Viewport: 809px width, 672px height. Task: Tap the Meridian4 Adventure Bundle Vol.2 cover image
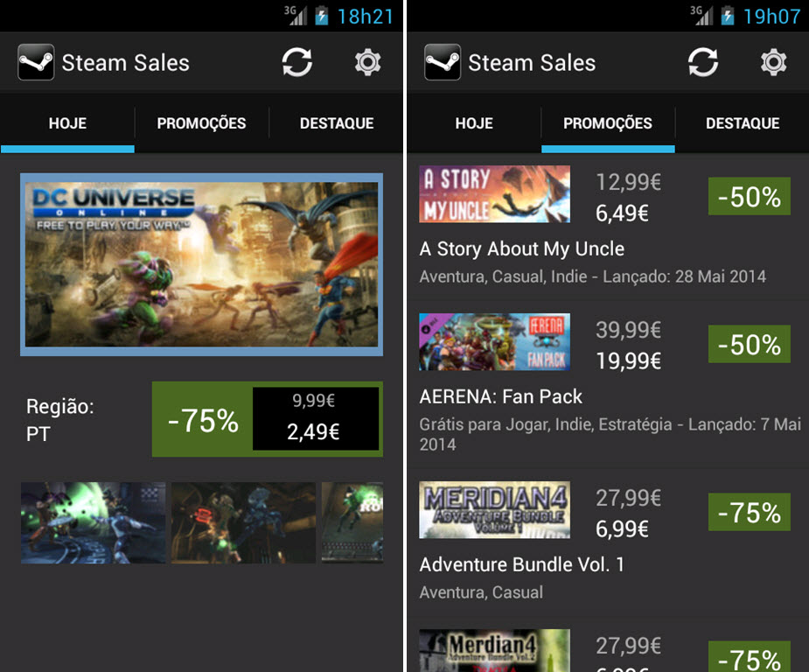click(x=494, y=651)
